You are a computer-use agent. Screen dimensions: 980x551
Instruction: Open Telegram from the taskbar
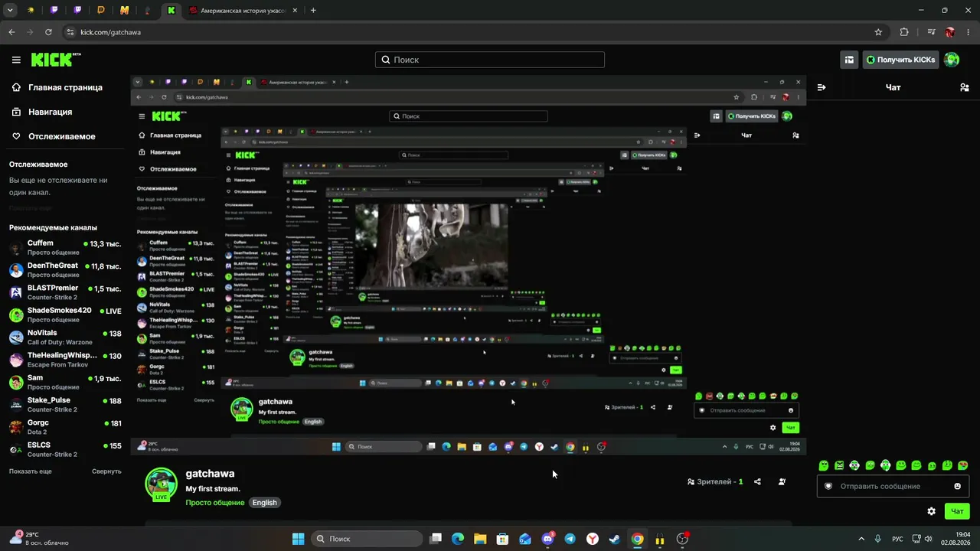[x=570, y=539]
